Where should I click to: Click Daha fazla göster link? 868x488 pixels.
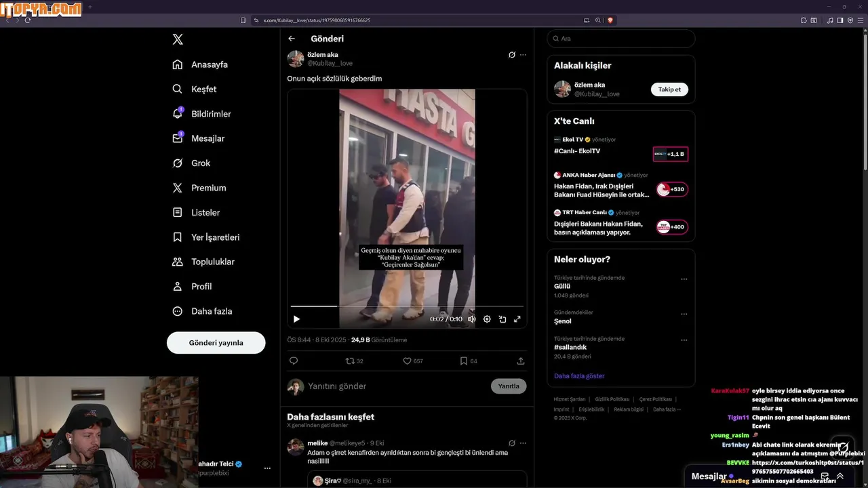(579, 376)
